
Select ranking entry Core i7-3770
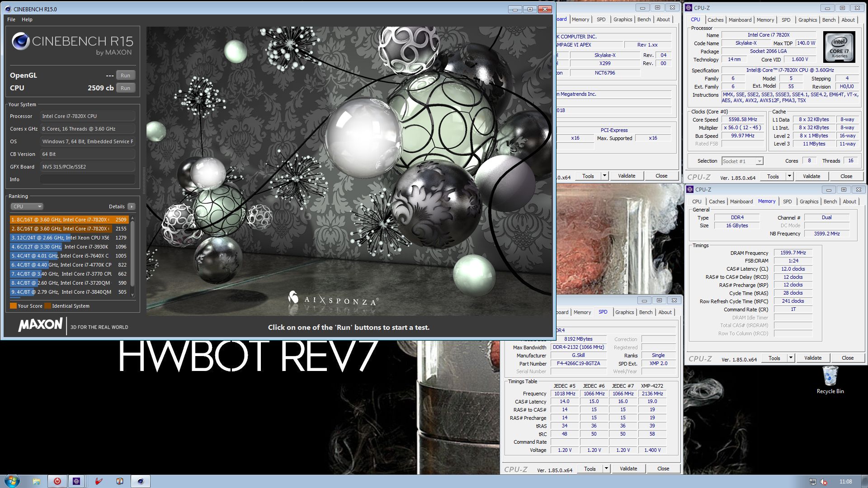point(69,274)
